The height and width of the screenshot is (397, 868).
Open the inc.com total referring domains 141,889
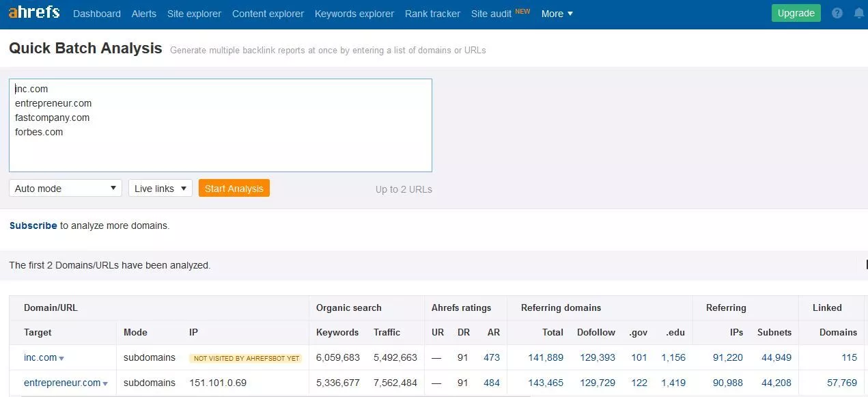[x=545, y=357]
